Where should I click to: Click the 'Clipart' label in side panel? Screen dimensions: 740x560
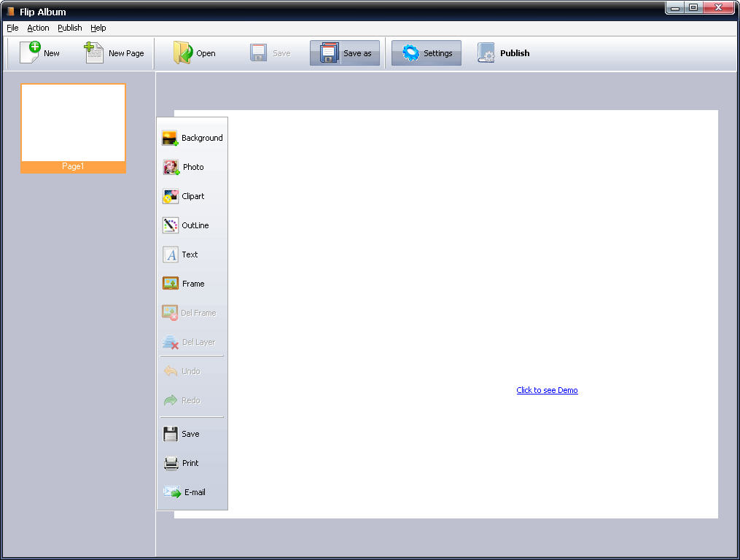click(193, 196)
